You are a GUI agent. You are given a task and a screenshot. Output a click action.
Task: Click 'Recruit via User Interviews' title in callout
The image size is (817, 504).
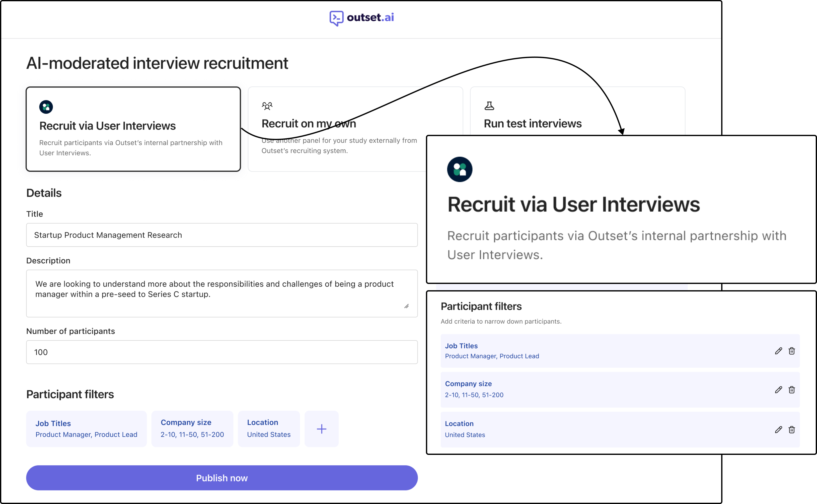pos(573,204)
